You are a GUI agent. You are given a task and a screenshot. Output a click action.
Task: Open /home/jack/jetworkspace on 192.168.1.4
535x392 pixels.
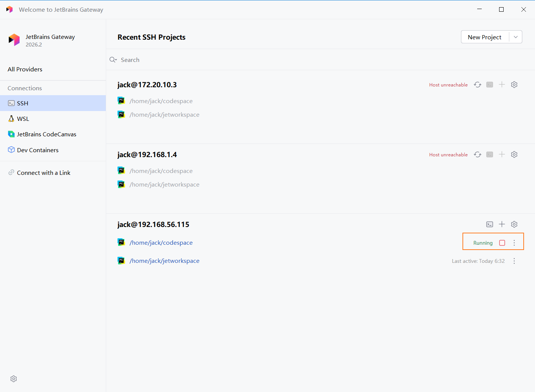[164, 184]
